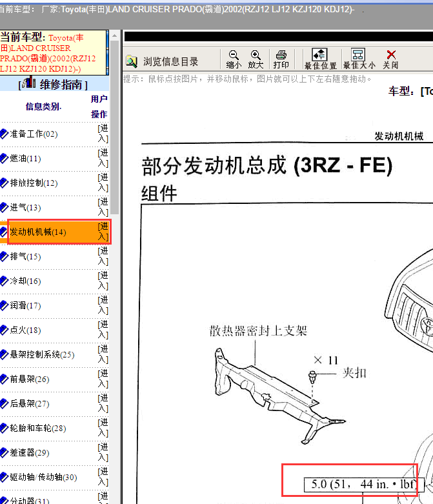Viewport: 433px width, 504px height.
Task: Click [进入] link for 后悬架(27)
Action: point(103,403)
